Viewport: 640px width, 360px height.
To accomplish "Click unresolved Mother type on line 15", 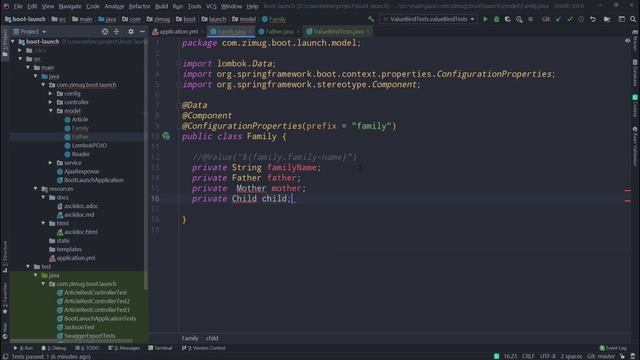I will coord(251,188).
